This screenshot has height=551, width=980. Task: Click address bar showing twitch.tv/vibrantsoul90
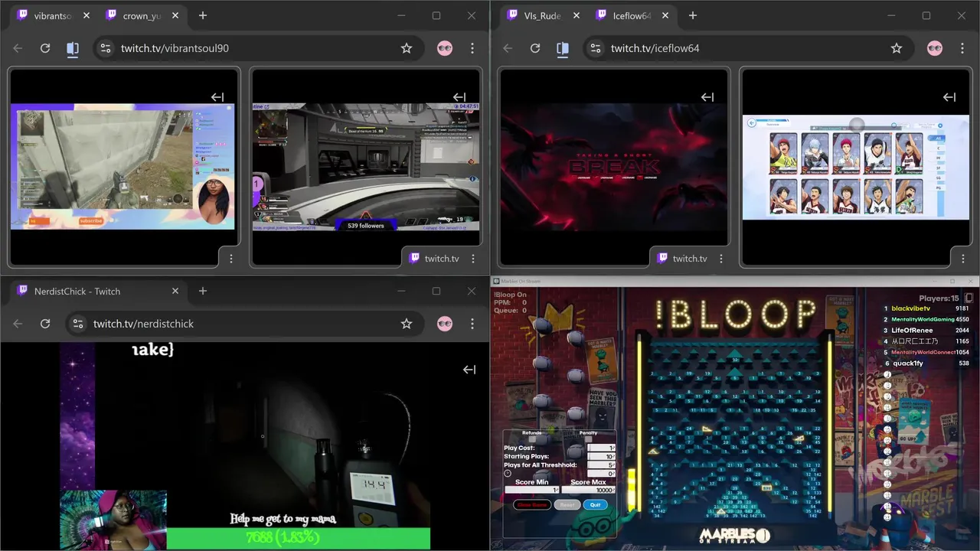[x=257, y=48]
